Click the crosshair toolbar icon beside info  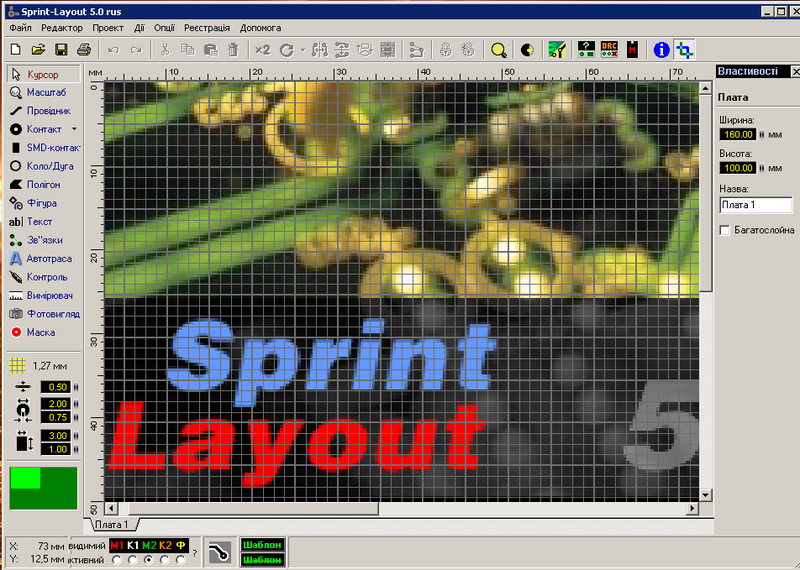[x=684, y=49]
